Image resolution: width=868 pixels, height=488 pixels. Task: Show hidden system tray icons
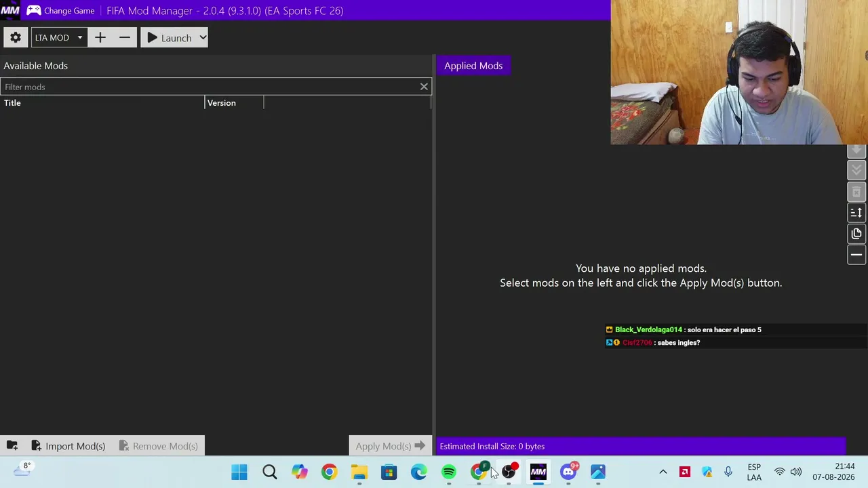[663, 472]
